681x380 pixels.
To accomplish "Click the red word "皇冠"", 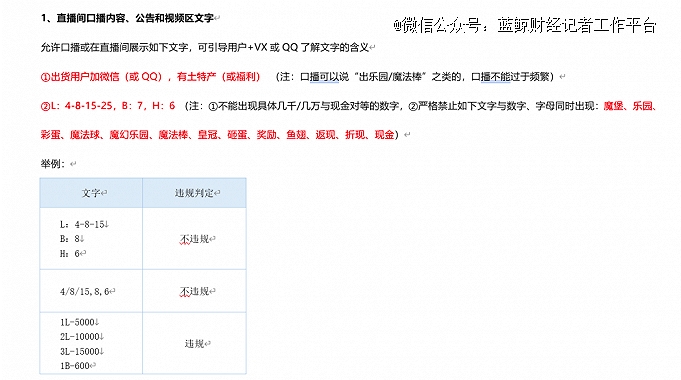I will click(207, 135).
